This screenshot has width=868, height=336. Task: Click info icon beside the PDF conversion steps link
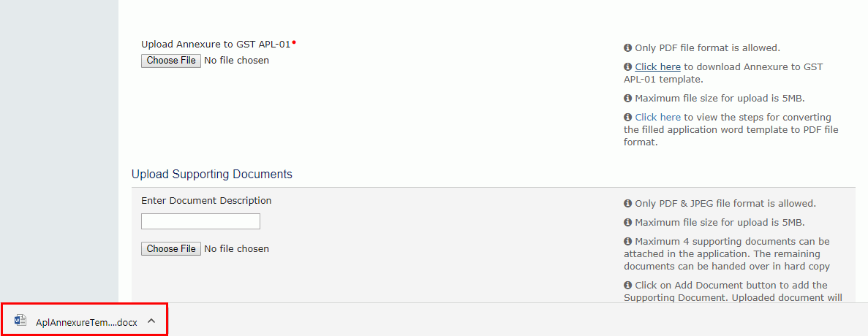627,118
